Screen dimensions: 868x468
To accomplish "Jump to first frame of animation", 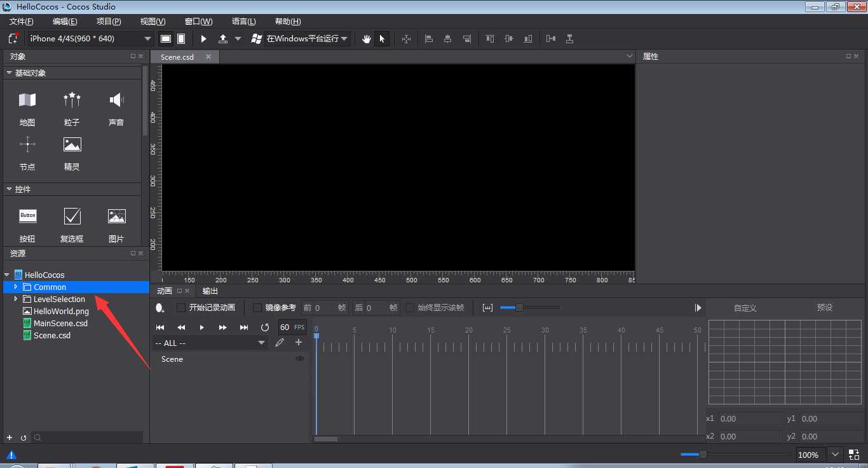I will tap(160, 327).
